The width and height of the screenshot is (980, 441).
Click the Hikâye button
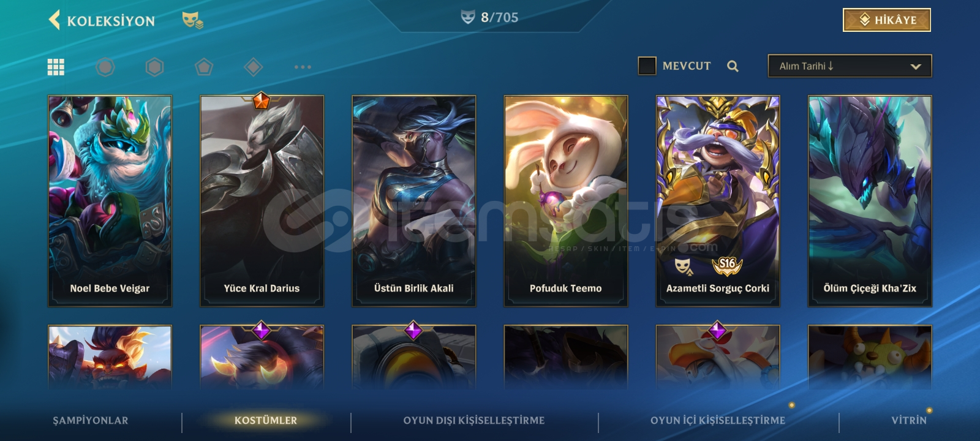click(887, 20)
